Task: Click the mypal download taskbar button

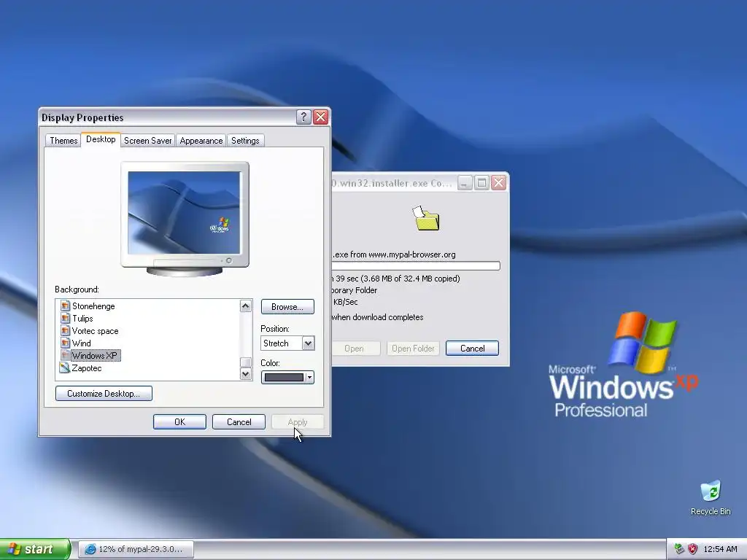Action: (136, 549)
